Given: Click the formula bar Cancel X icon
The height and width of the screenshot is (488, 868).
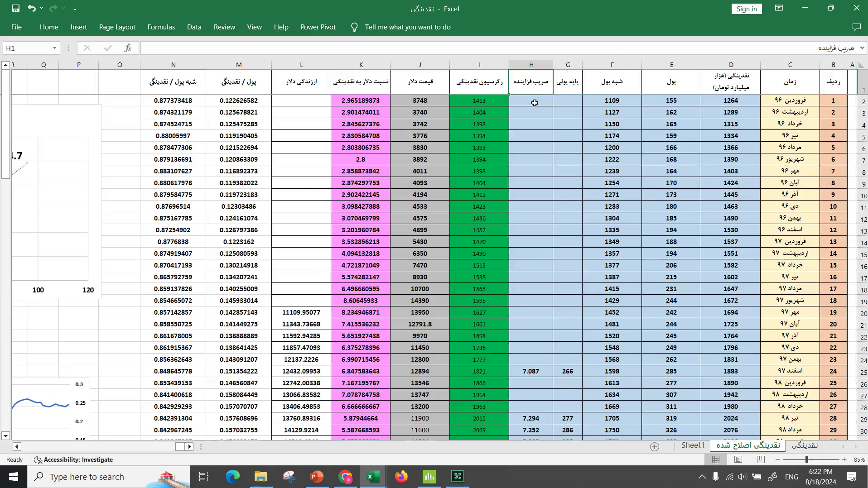Looking at the screenshot, I should click(x=87, y=48).
